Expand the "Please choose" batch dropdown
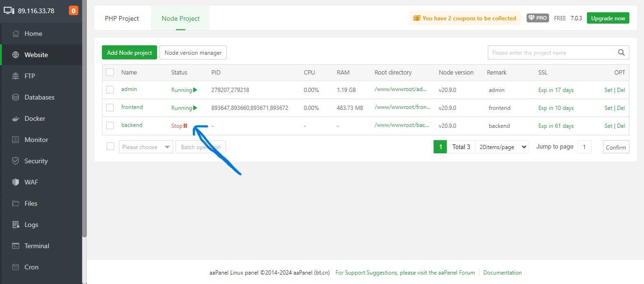The height and width of the screenshot is (284, 644). coord(146,147)
